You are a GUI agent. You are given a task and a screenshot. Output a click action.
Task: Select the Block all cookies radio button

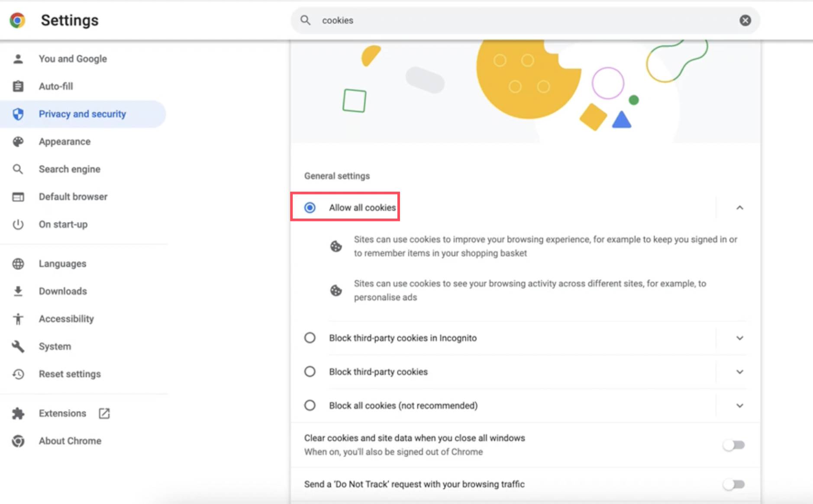point(310,405)
